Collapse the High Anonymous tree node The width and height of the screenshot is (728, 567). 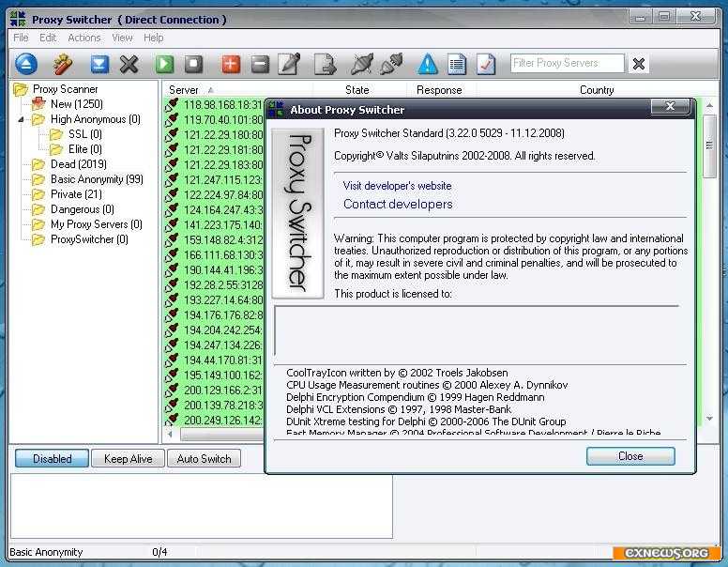tap(21, 119)
